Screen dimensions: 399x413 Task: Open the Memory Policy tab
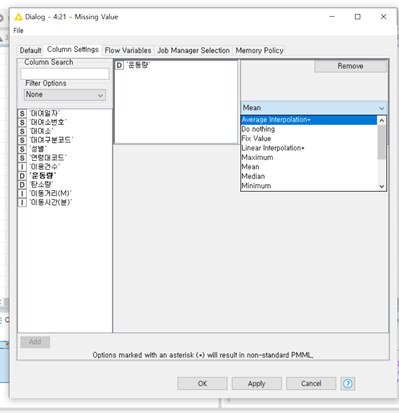[259, 50]
